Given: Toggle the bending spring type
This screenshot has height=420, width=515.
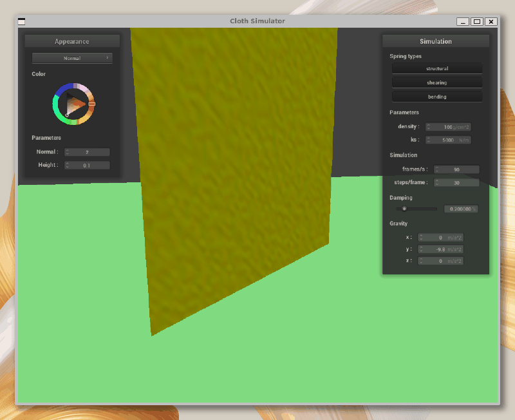Looking at the screenshot, I should click(x=437, y=97).
